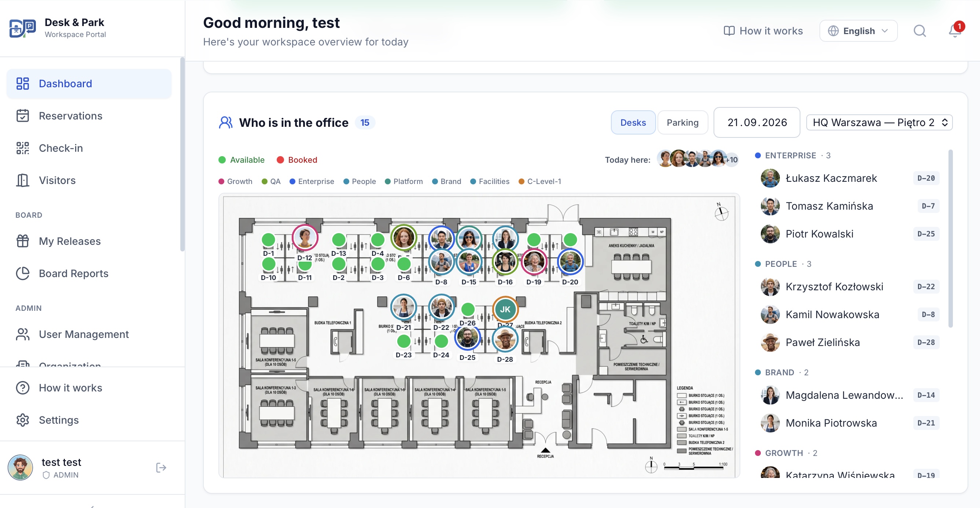Navigate to Visitors
Viewport: 980px width, 508px height.
89,180
